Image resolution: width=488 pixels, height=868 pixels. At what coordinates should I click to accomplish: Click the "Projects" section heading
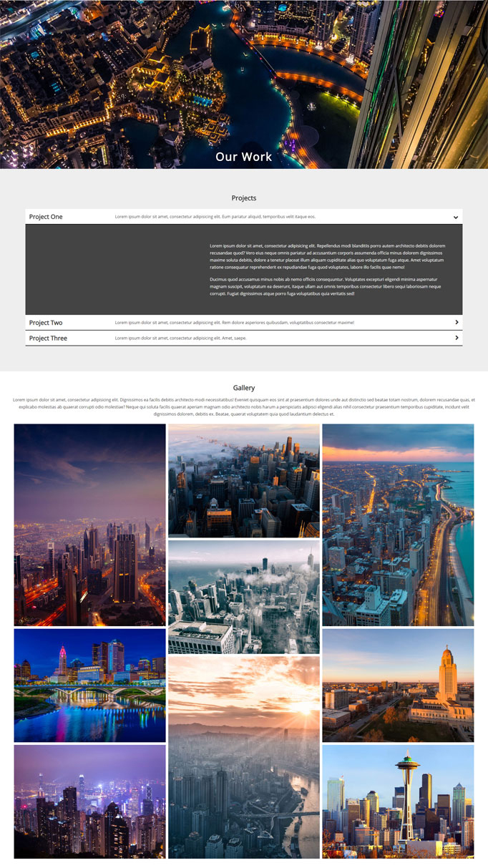click(x=244, y=198)
